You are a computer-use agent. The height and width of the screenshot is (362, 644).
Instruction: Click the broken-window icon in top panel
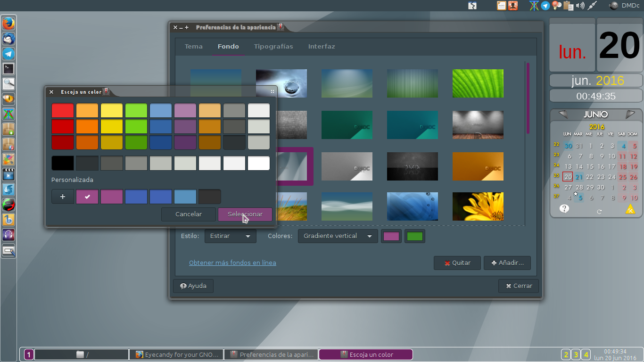(472, 6)
